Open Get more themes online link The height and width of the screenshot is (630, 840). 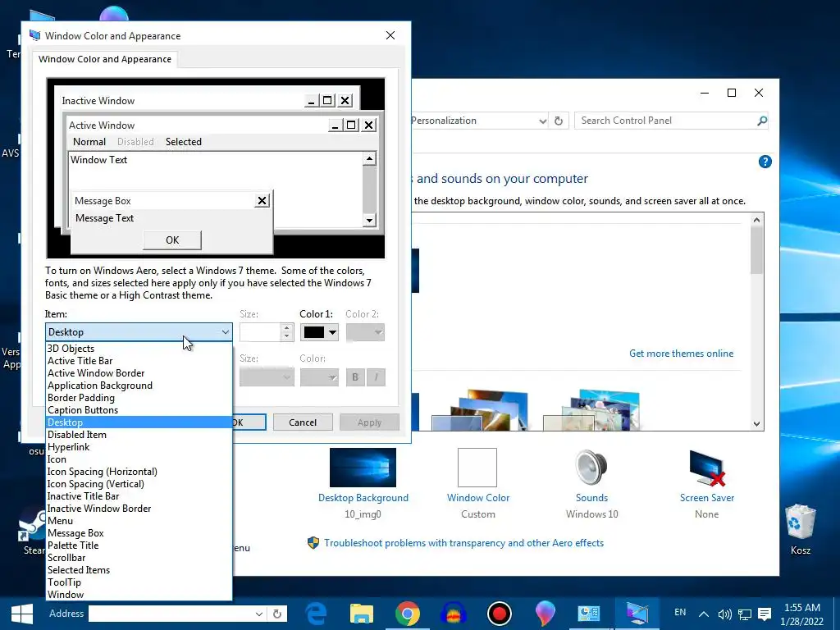pos(681,354)
